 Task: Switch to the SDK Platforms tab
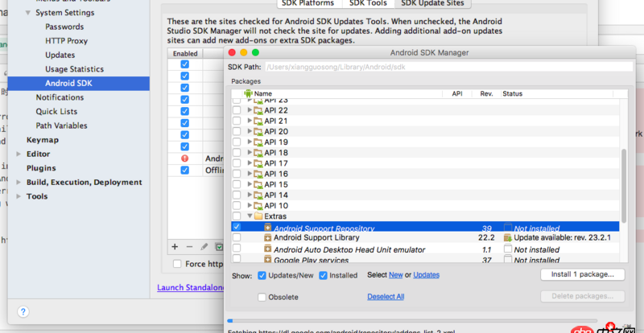click(x=308, y=3)
